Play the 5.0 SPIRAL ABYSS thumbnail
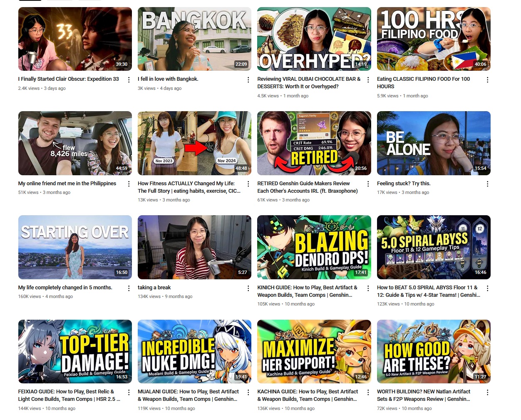 coord(434,247)
